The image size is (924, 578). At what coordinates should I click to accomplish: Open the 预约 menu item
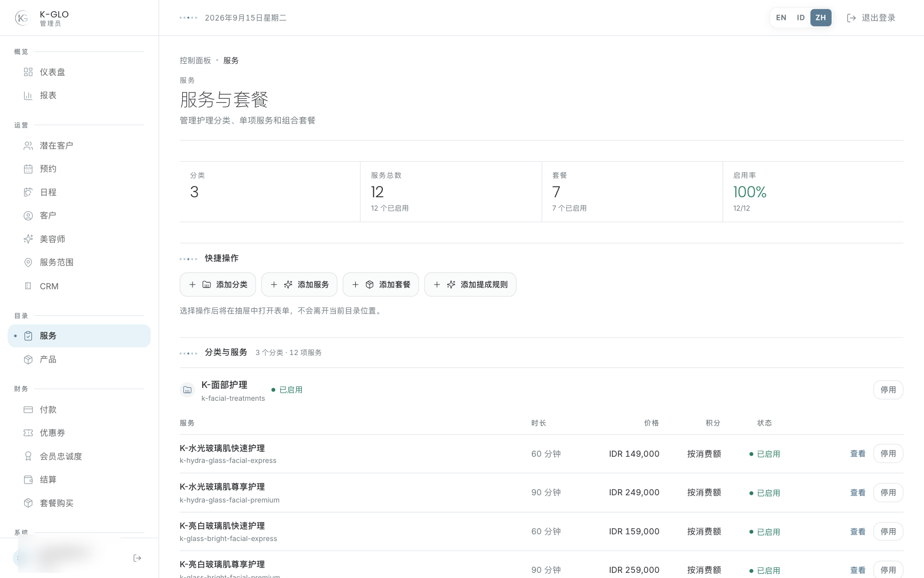tap(80, 169)
